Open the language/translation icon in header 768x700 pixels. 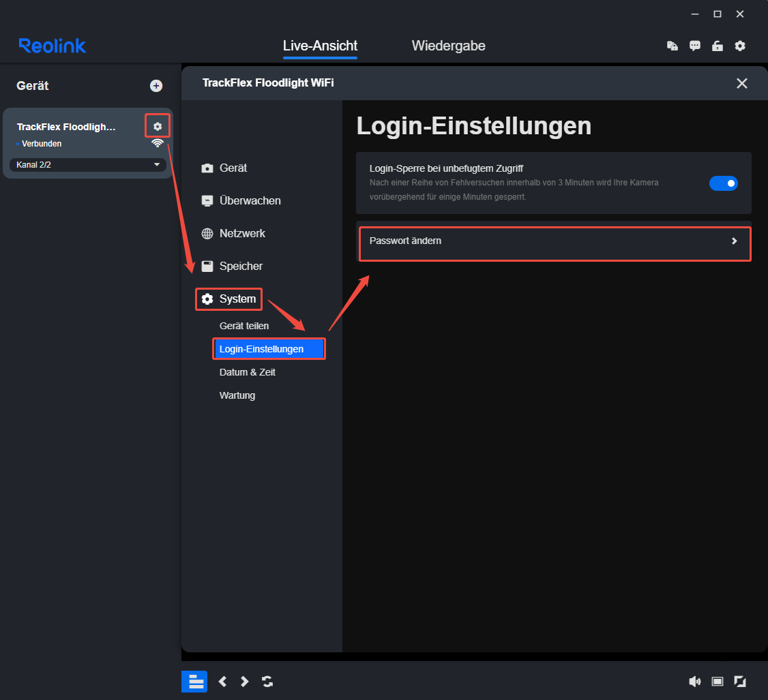(673, 46)
